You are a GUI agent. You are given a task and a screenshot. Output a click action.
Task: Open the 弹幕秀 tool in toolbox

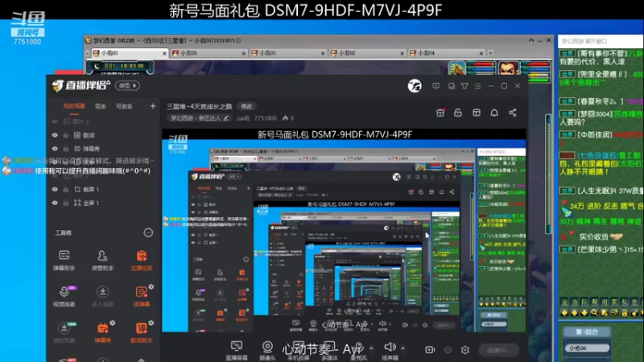click(x=102, y=332)
